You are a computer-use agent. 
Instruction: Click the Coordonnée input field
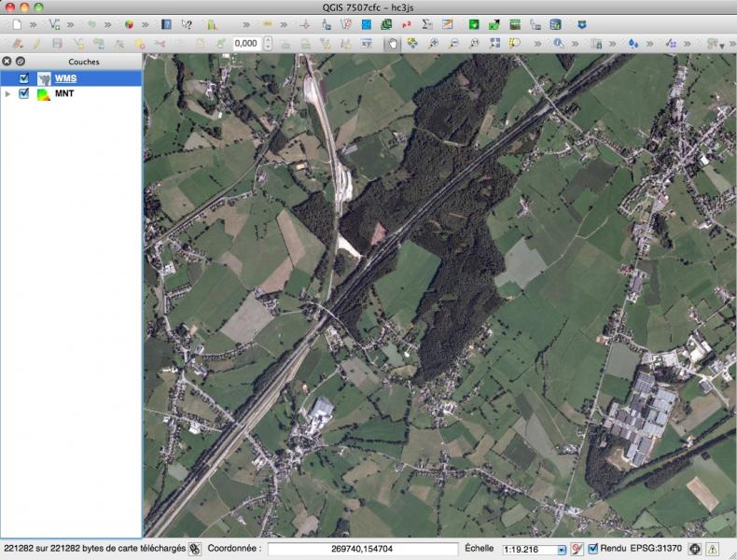(x=362, y=550)
